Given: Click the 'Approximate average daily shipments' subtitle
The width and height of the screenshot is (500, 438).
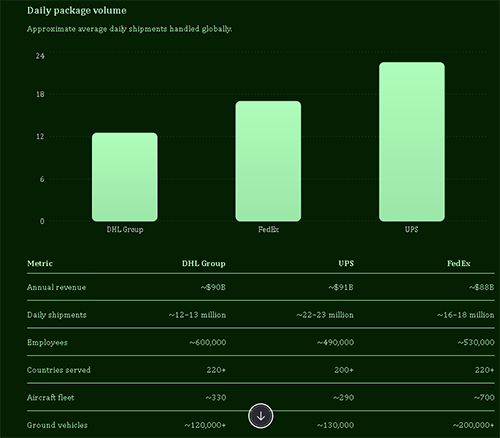Looking at the screenshot, I should pos(129,29).
